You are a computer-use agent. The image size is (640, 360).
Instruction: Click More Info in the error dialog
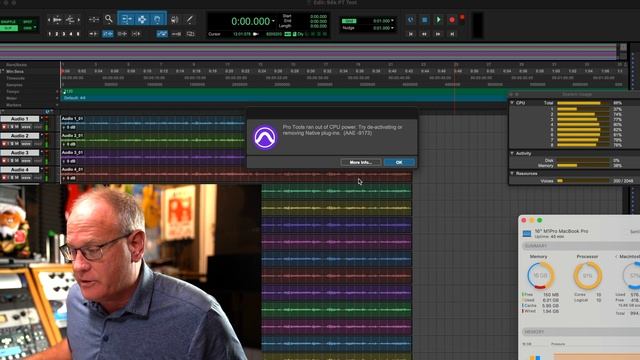coord(361,162)
